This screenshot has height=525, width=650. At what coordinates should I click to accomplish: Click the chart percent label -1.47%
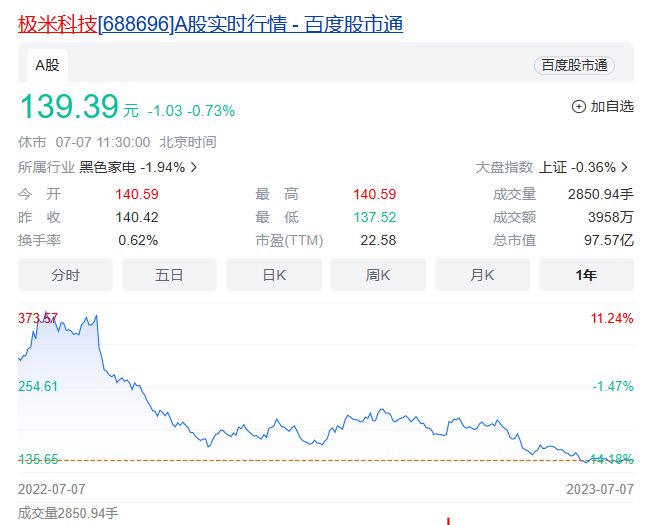[x=613, y=386]
